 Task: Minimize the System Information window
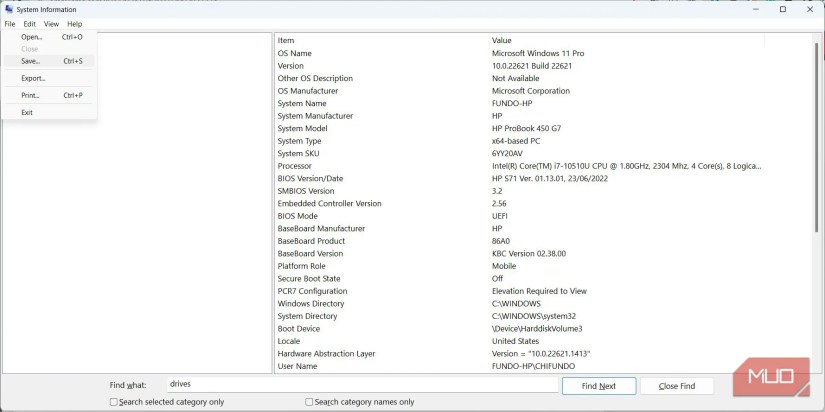pos(756,9)
